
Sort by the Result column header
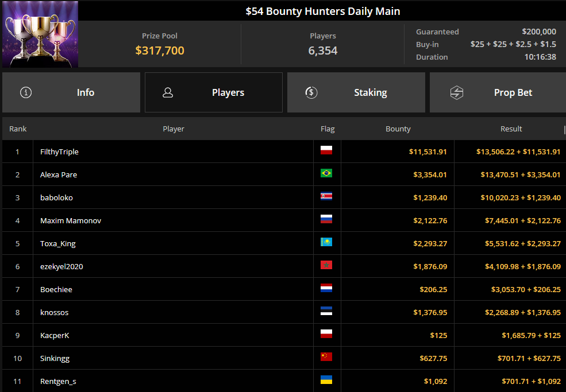pyautogui.click(x=511, y=129)
